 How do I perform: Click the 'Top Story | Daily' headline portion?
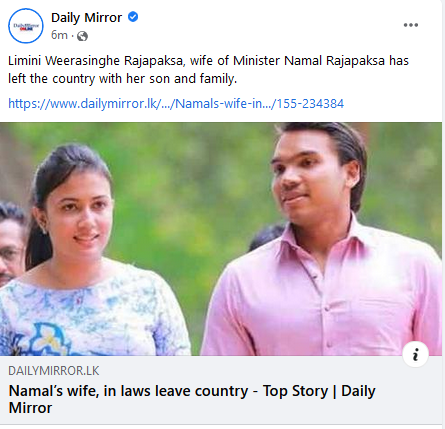(x=319, y=391)
